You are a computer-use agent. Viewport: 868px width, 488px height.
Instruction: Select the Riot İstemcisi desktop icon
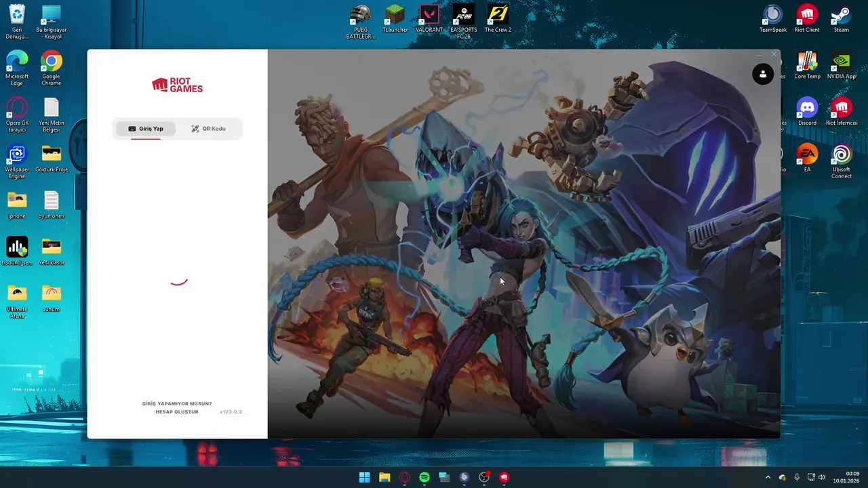[x=842, y=112]
